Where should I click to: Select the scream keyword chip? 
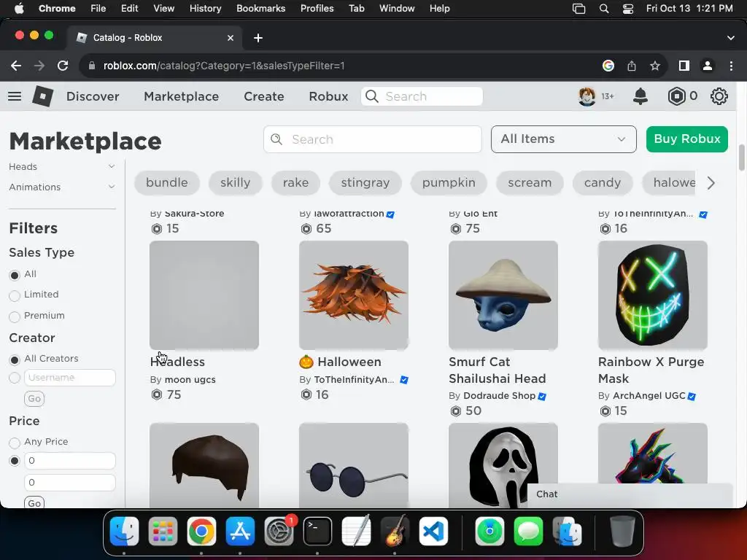point(530,183)
